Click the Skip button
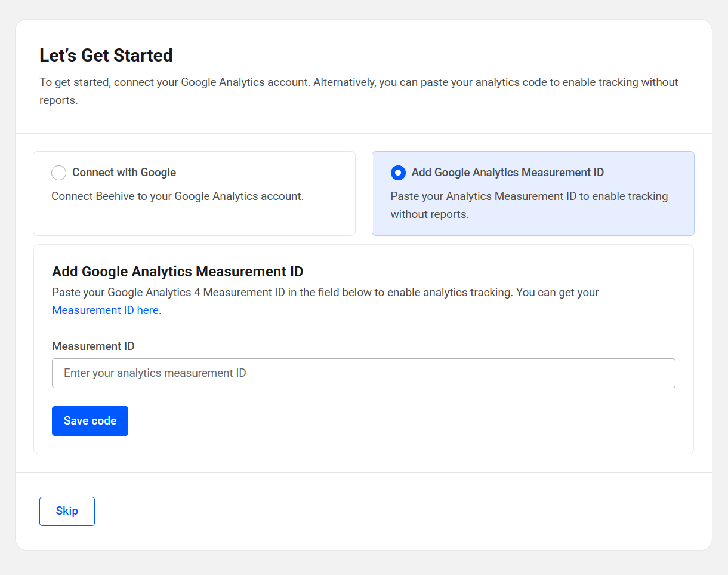Screen dimensions: 728x575 [x=67, y=511]
